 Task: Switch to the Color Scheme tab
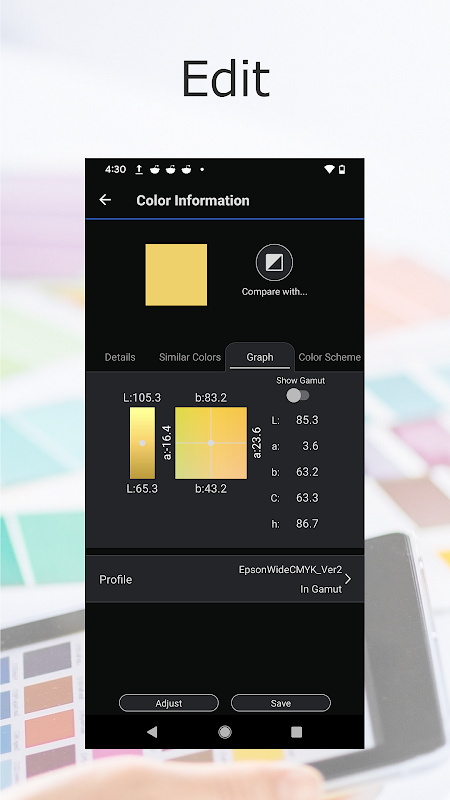coord(330,357)
